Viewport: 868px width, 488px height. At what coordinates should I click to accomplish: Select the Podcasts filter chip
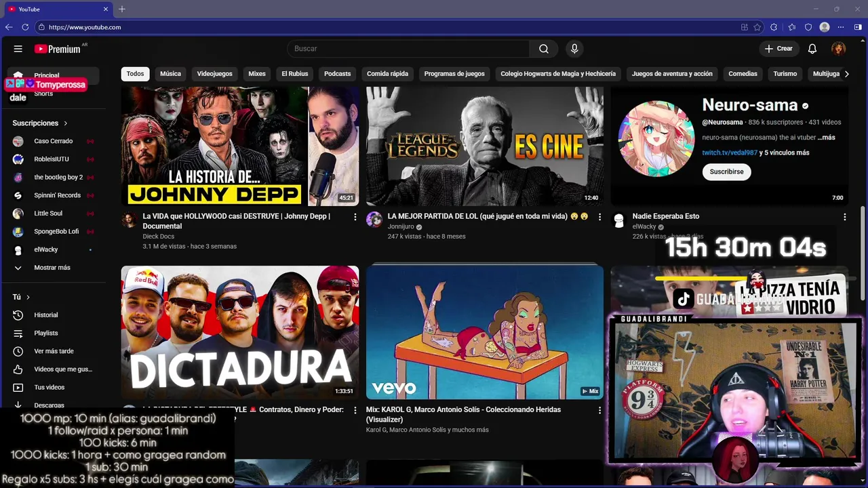338,74
